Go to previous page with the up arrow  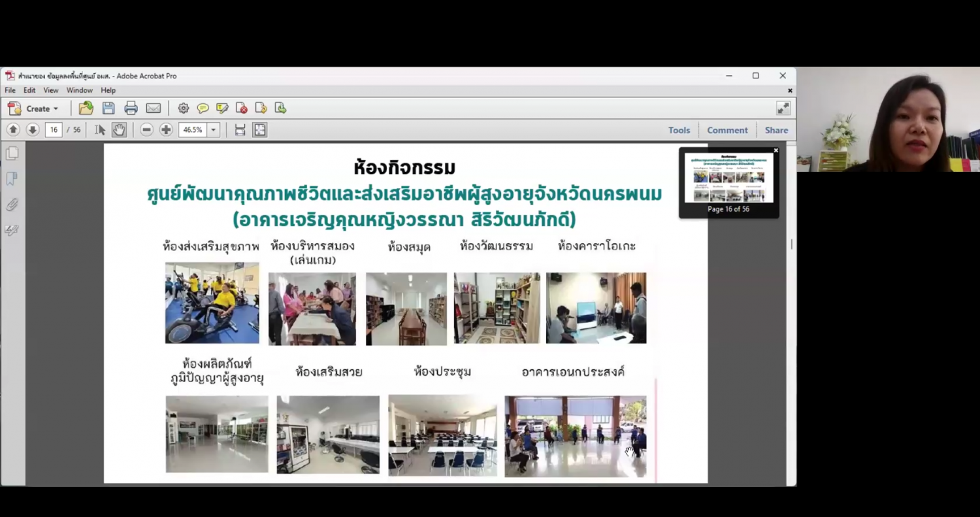(13, 129)
